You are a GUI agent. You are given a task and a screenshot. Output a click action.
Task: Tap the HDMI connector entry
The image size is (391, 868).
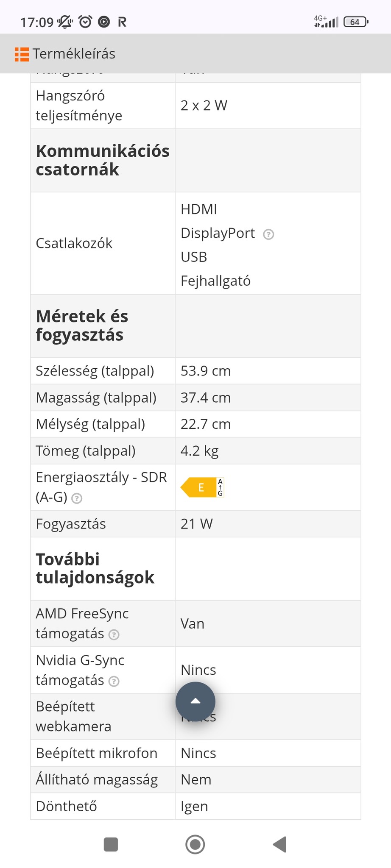tap(199, 209)
